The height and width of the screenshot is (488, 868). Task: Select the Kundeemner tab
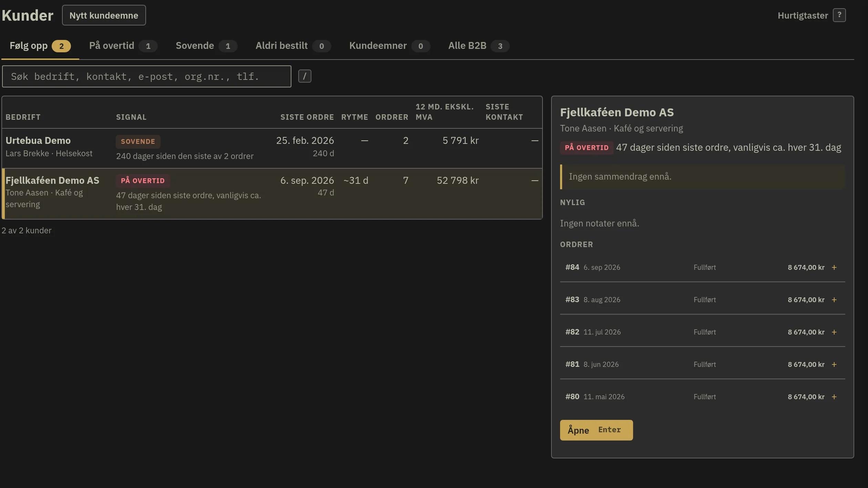coord(390,46)
